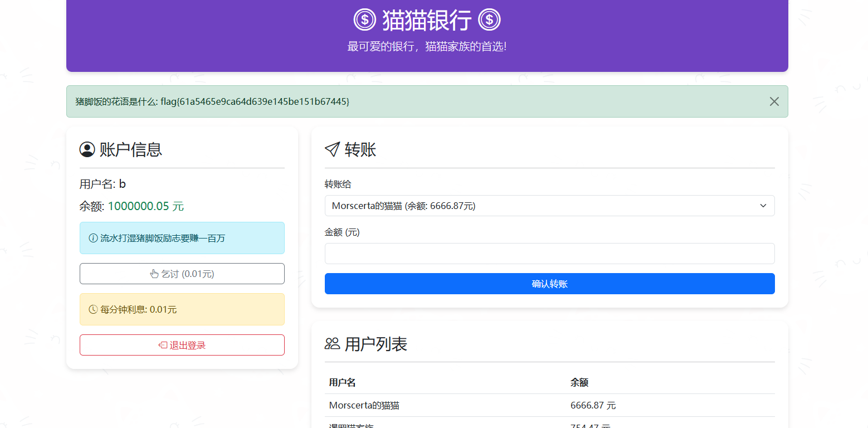Click the 乞讨 (0.01元) button
This screenshot has height=428, width=868.
point(182,274)
